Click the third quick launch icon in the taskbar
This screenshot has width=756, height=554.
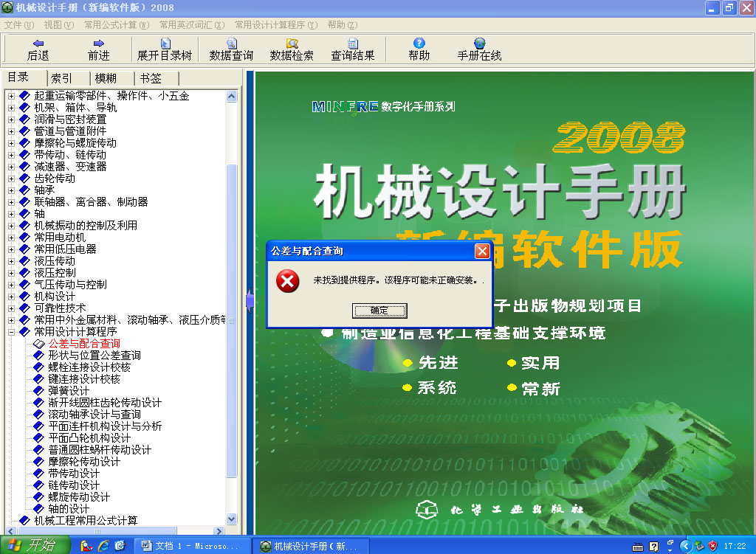point(120,545)
